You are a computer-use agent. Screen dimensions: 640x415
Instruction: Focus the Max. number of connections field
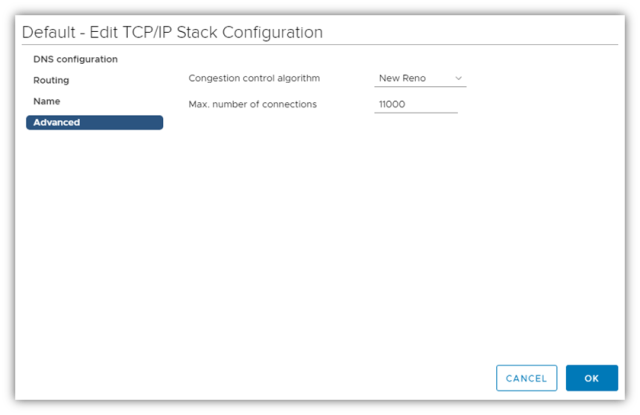(x=416, y=104)
